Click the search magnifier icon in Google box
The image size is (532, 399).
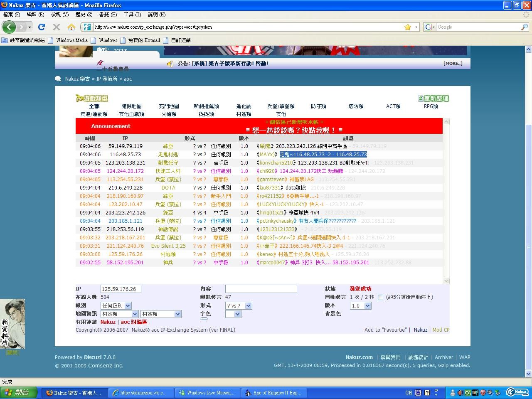tap(524, 27)
